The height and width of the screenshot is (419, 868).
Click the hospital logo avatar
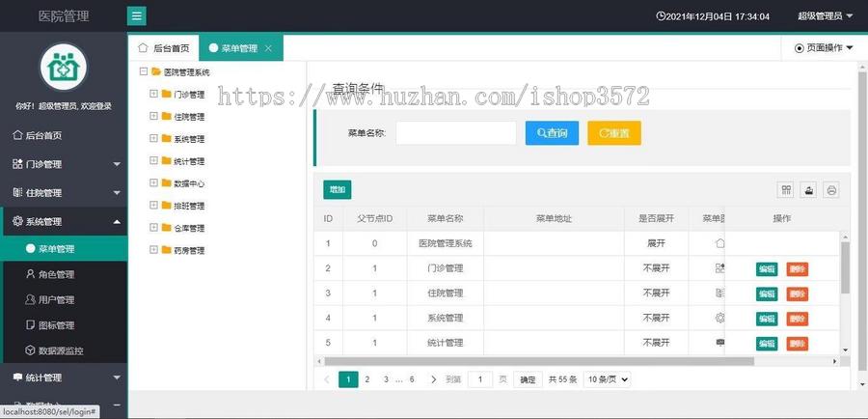[63, 67]
